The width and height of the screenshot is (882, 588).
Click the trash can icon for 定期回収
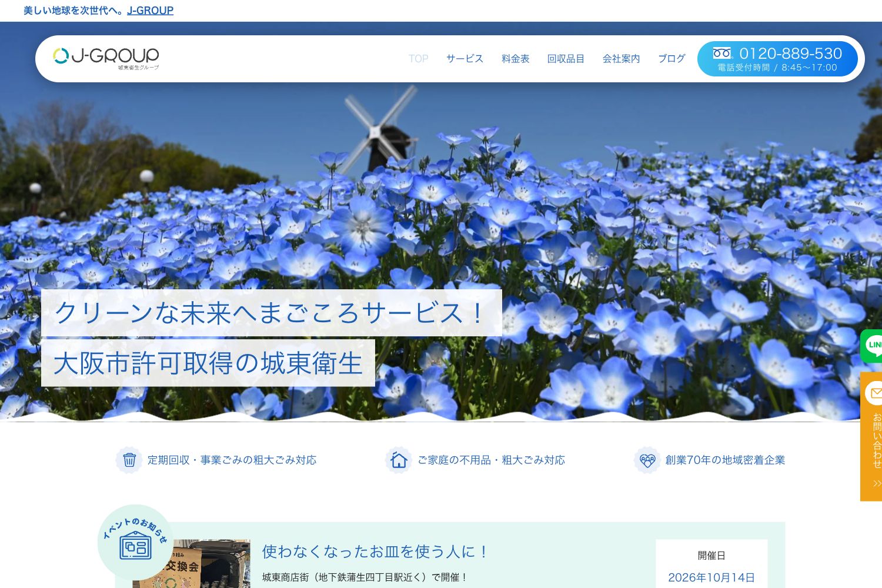point(129,460)
